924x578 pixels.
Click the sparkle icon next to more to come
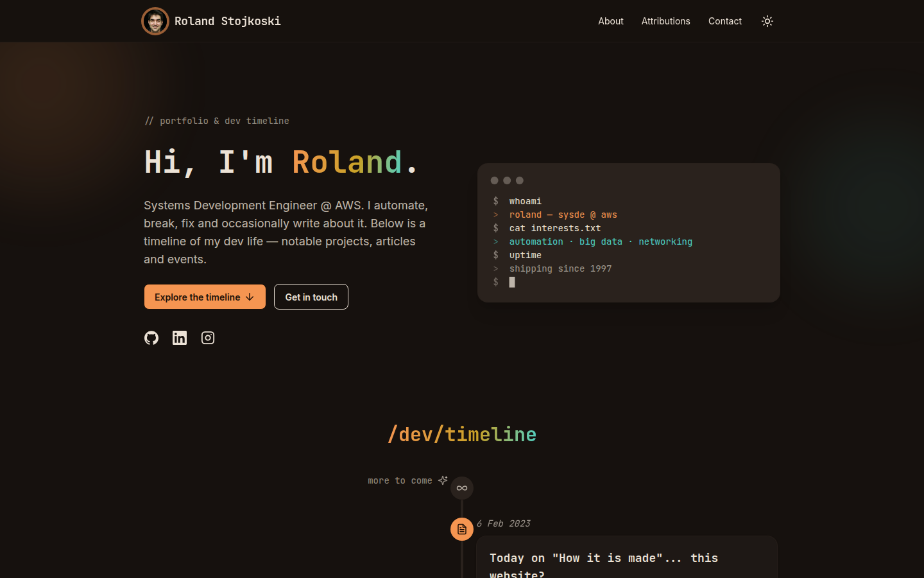coord(443,480)
